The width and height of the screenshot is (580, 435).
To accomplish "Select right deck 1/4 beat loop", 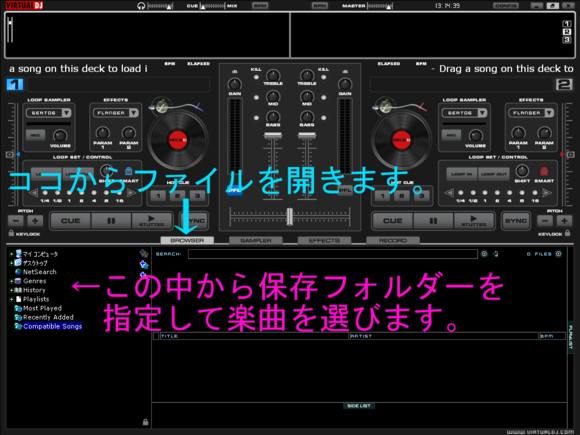I will [461, 193].
